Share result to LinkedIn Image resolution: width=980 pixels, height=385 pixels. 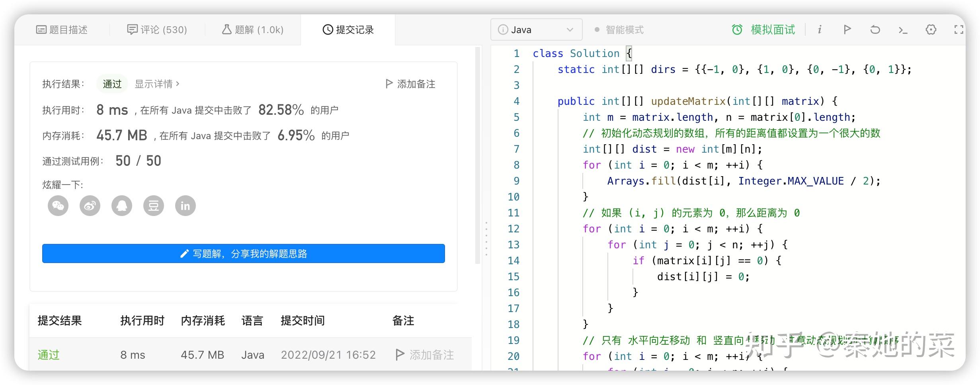coord(185,206)
